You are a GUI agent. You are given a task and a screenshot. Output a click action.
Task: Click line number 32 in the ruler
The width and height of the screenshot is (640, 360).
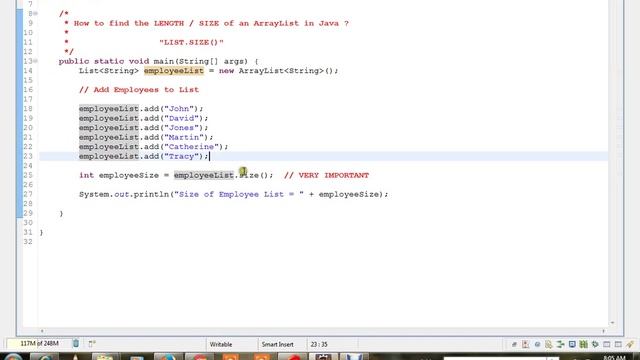28,242
